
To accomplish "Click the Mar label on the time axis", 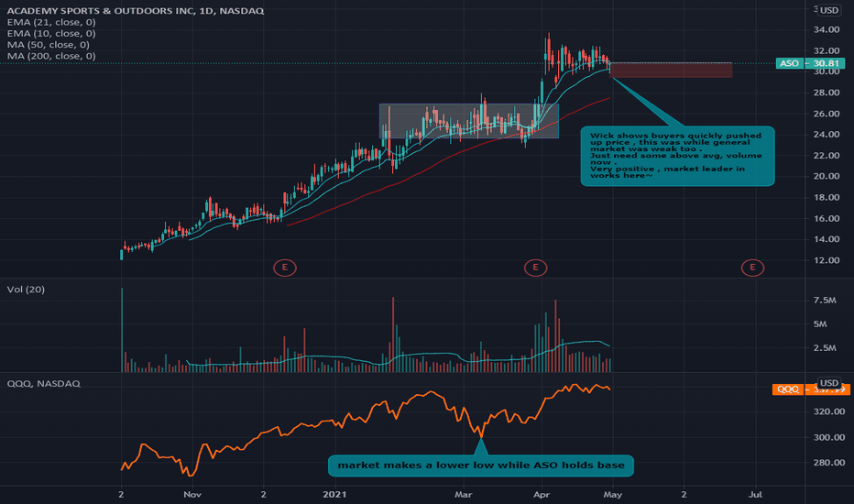I will tap(464, 495).
